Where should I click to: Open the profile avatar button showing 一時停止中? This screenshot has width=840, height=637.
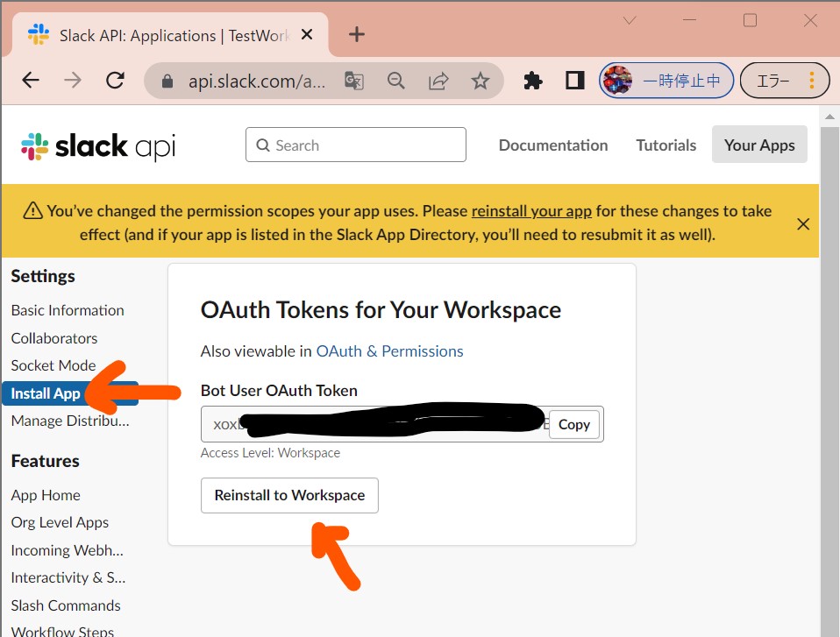(x=666, y=81)
